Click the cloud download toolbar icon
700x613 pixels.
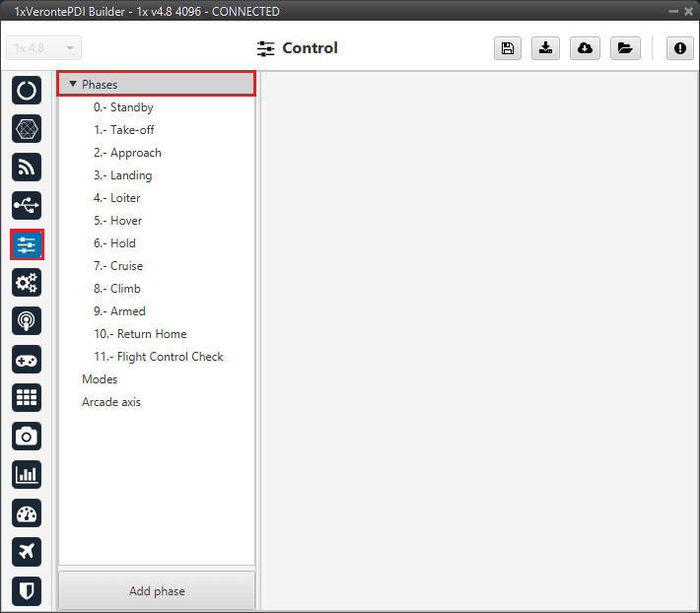click(x=585, y=48)
